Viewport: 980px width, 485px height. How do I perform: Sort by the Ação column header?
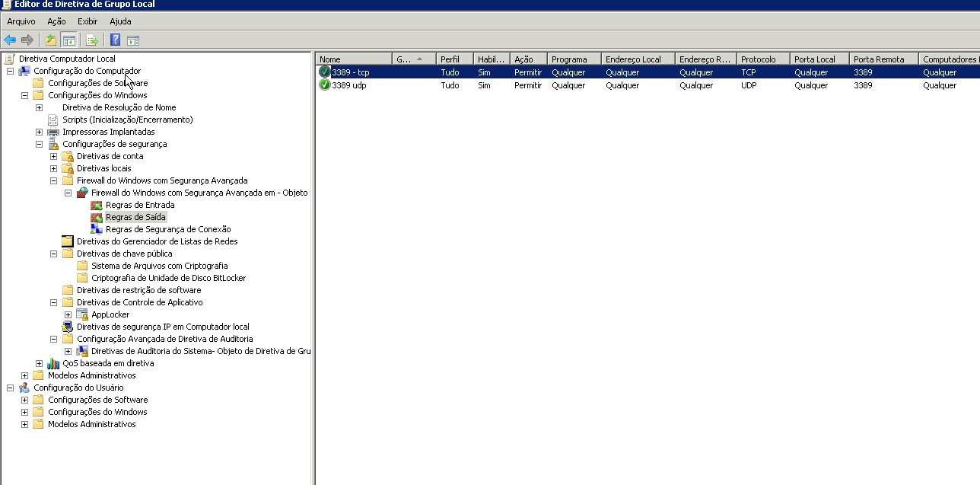click(529, 59)
